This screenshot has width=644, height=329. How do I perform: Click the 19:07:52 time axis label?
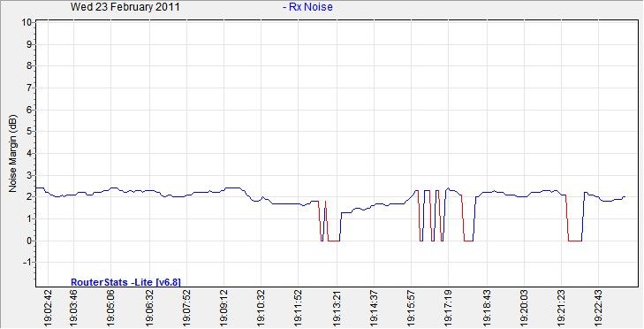186,310
